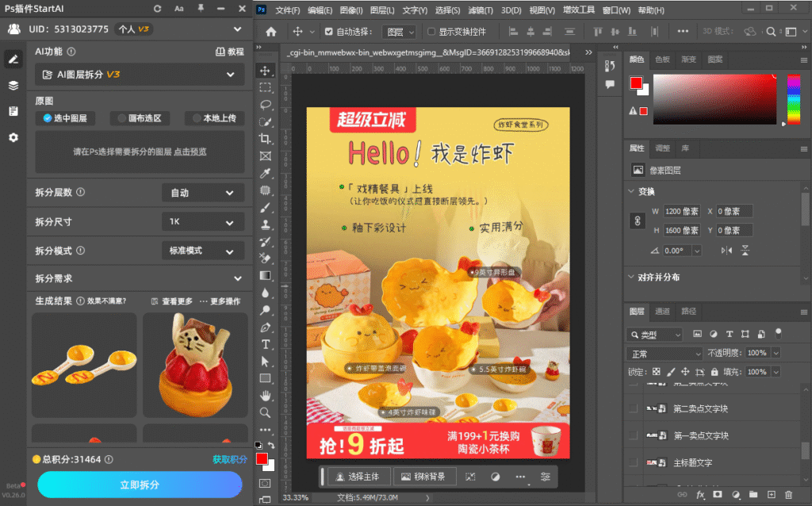Select the Rectangular Marquee tool
Image resolution: width=812 pixels, height=506 pixels.
(x=265, y=87)
